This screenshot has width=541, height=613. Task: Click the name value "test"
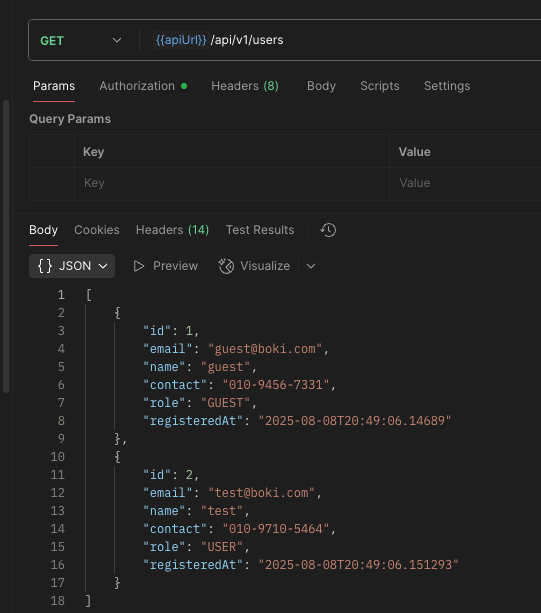tap(222, 511)
